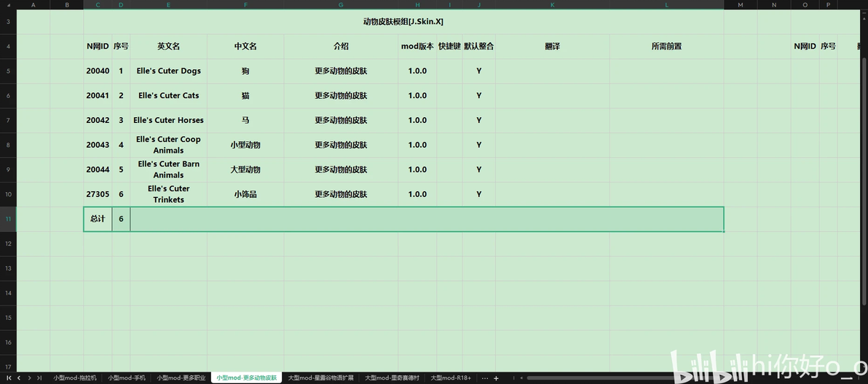
Task: Select cell Elle's Cuter Barn Animals
Action: coord(169,169)
